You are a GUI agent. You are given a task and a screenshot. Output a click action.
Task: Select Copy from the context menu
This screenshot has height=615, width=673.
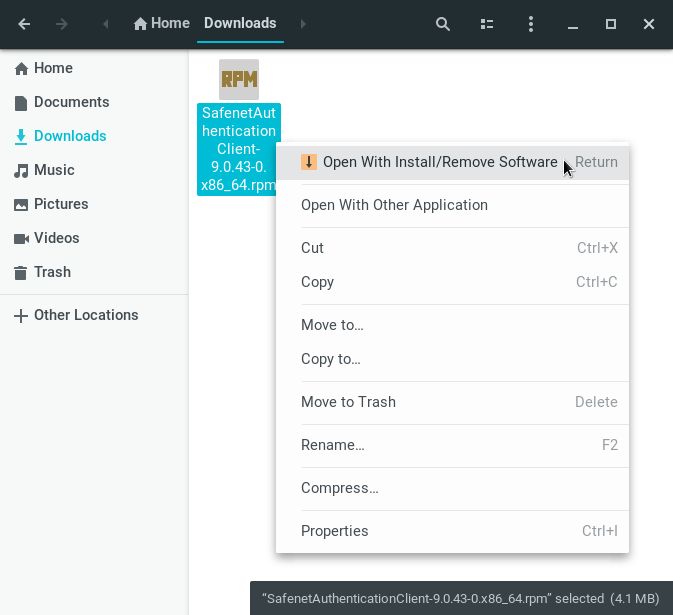[452, 282]
